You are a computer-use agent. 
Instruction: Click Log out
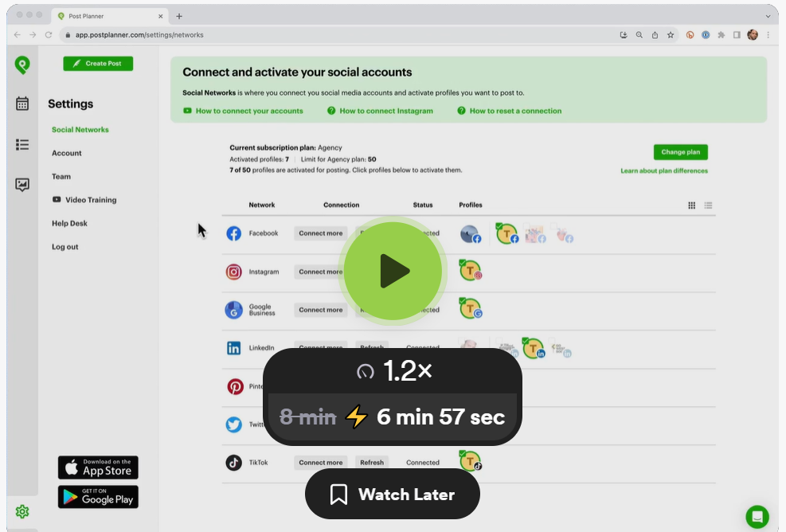65,247
